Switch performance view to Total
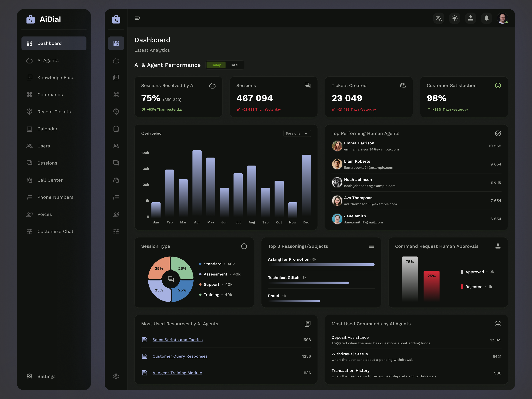The height and width of the screenshot is (399, 532). pyautogui.click(x=234, y=65)
